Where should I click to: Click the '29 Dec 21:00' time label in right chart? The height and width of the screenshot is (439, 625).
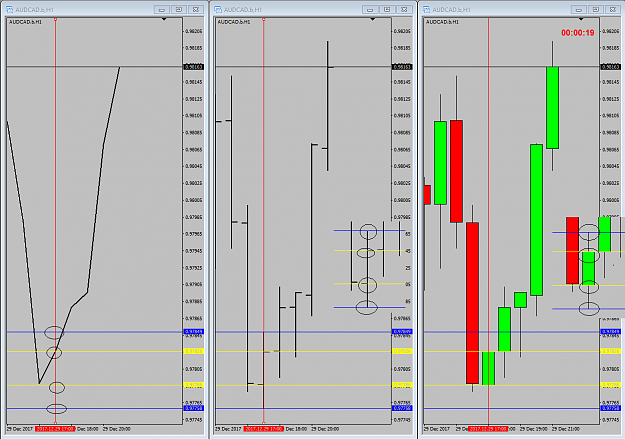[x=566, y=429]
